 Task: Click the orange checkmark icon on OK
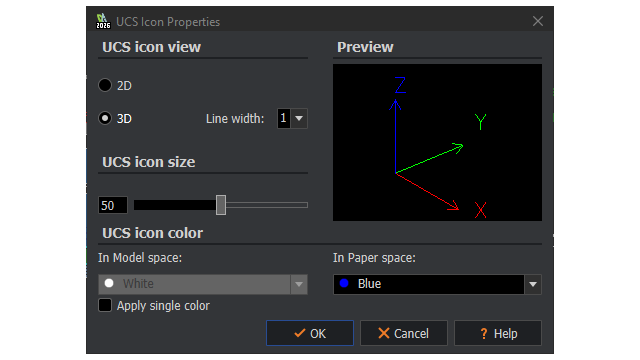(300, 333)
